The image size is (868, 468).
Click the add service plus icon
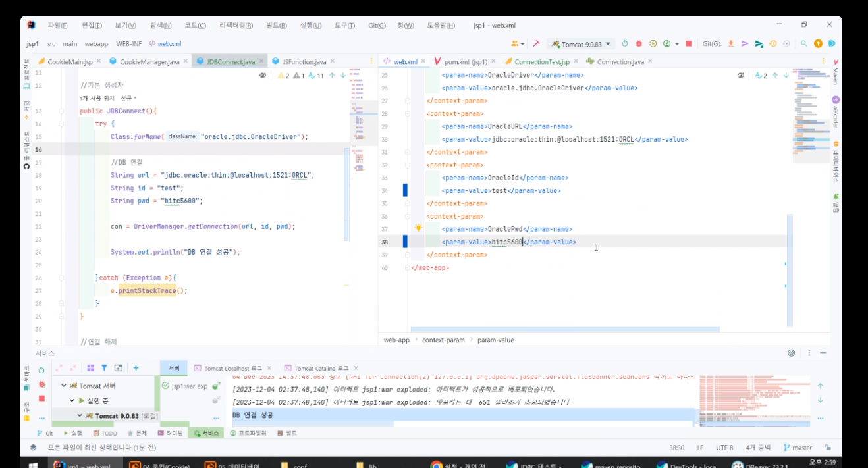tap(136, 368)
